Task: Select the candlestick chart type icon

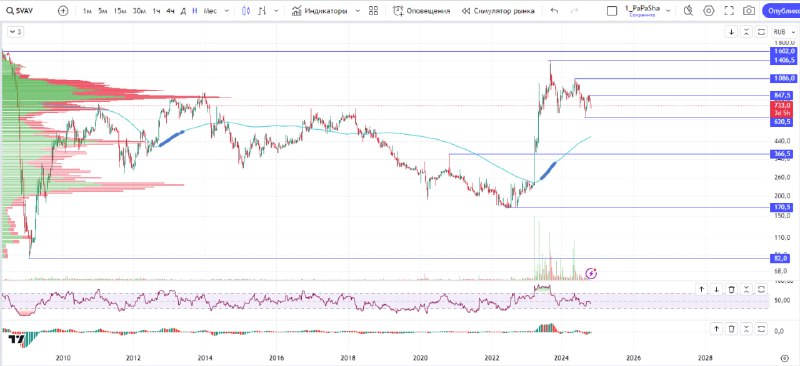Action: coord(246,11)
